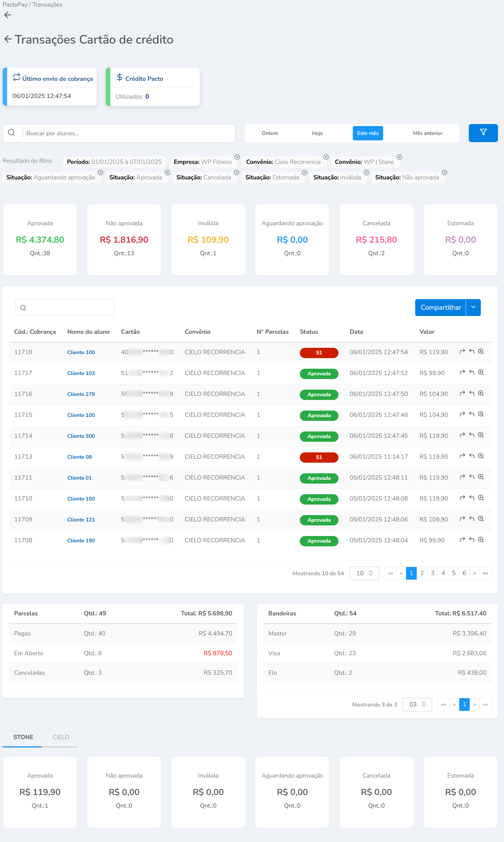Click the blue filter funnel icon button
Image resolution: width=504 pixels, height=842 pixels.
point(483,133)
